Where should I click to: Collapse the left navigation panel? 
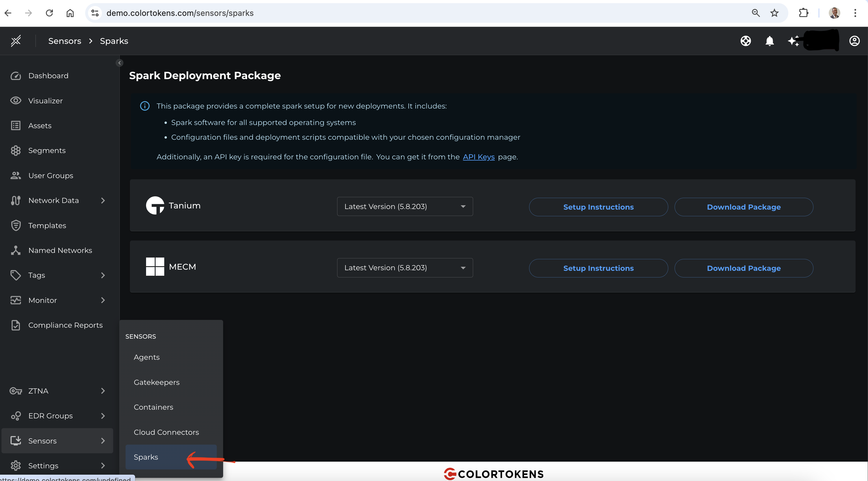click(x=119, y=62)
